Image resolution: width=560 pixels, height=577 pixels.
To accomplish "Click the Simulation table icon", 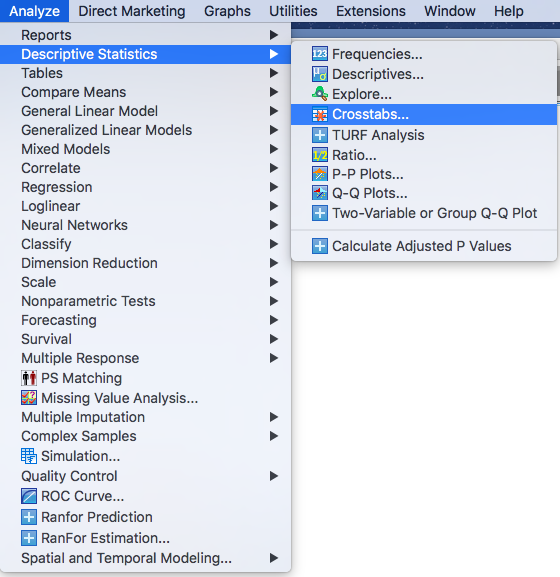I will 29,456.
